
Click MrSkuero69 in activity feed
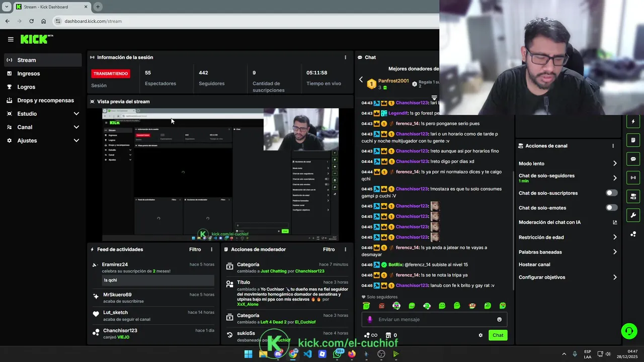coord(117,295)
